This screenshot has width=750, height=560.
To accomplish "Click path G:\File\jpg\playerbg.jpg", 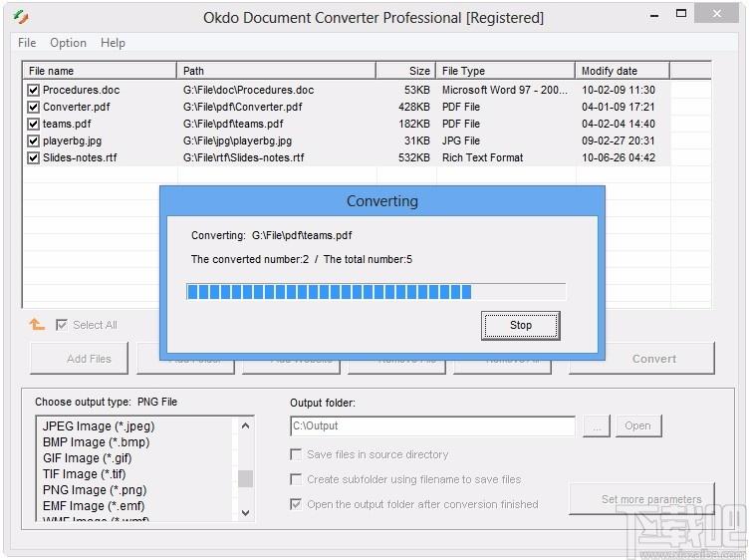I will click(237, 140).
